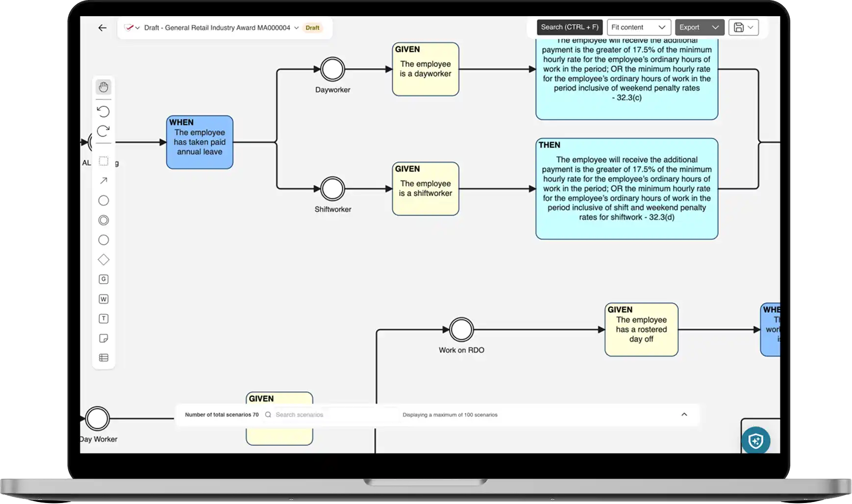Image resolution: width=852 pixels, height=504 pixels.
Task: Select the Then node tool labeled T
Action: click(x=103, y=318)
